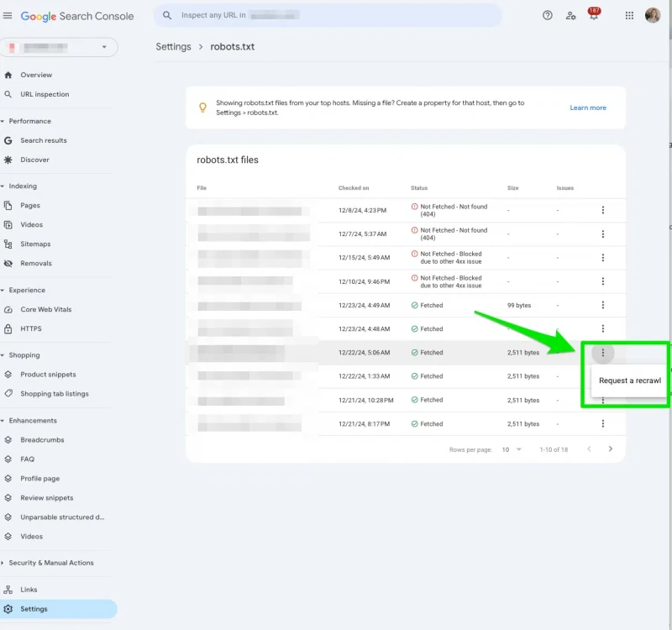The image size is (672, 630).
Task: Collapse the Performance section
Action: [3, 121]
